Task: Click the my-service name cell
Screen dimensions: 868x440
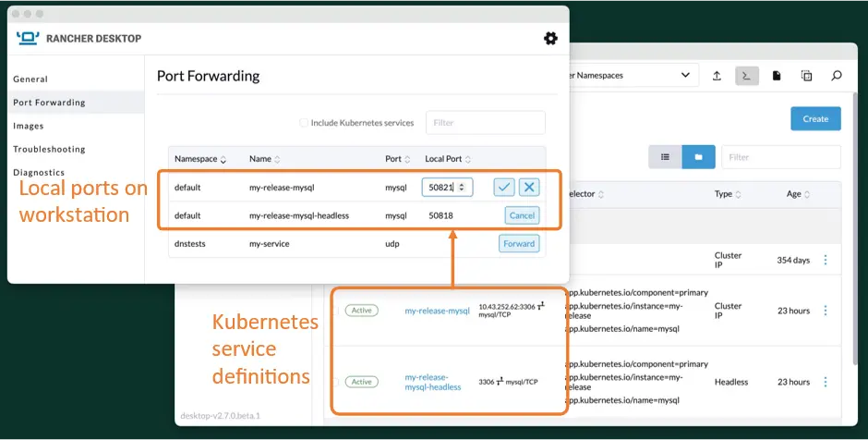Action: [269, 244]
